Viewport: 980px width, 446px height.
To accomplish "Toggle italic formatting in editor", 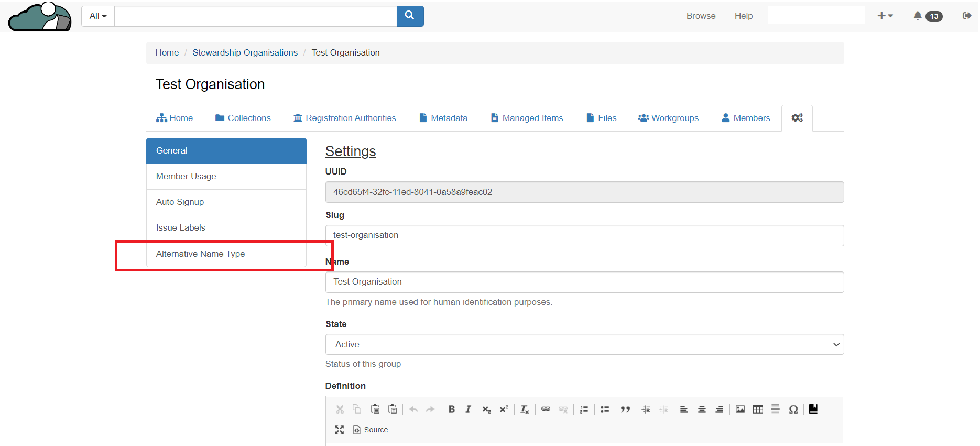I will (468, 409).
